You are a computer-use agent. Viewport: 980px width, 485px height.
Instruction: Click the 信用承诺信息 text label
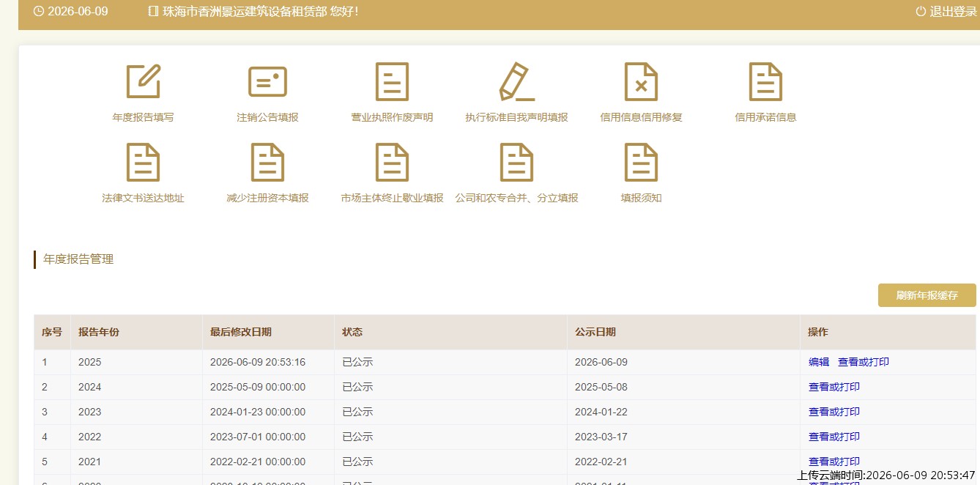(765, 117)
